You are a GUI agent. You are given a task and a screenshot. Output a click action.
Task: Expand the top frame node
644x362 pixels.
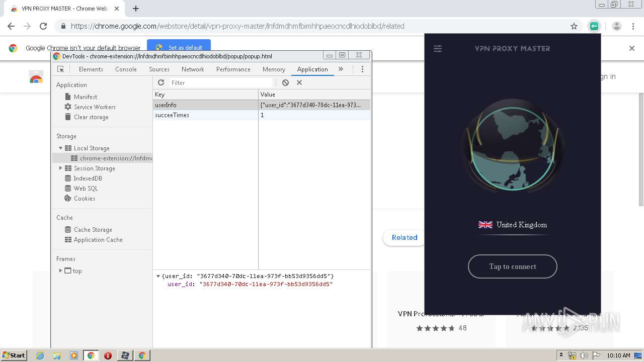coord(60,270)
